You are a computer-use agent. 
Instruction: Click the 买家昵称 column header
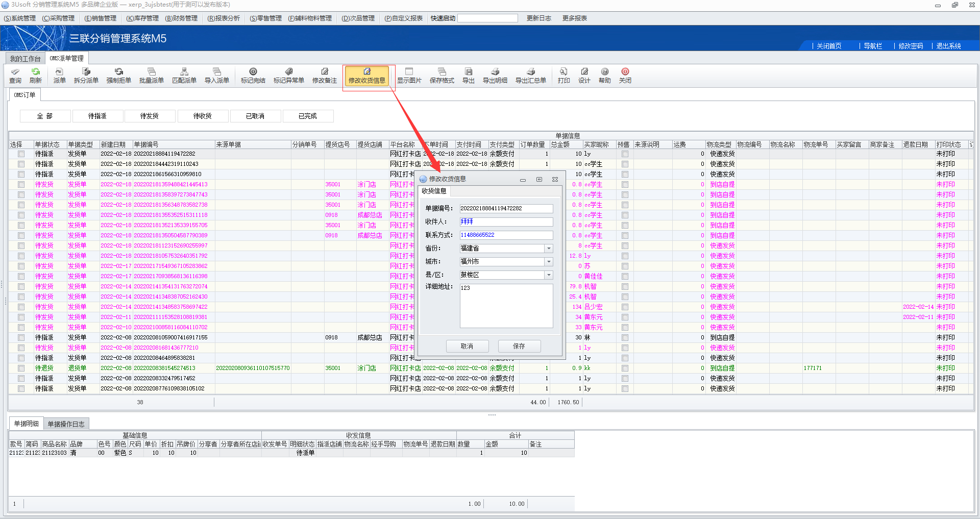click(599, 145)
